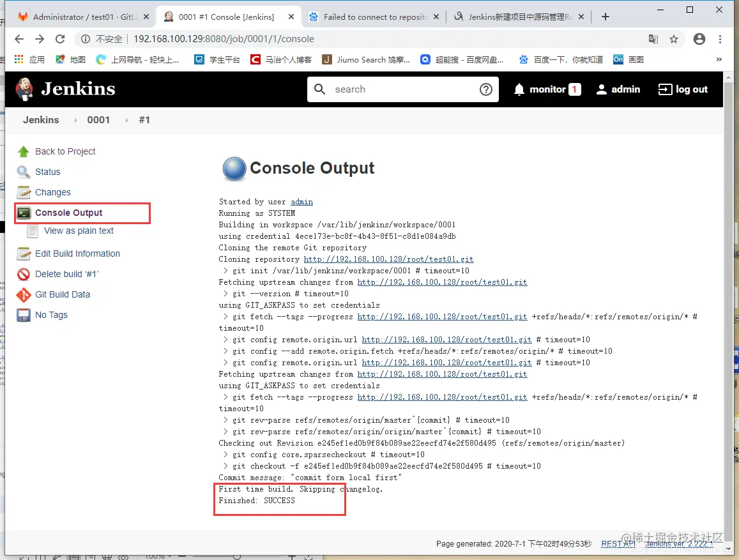Viewport: 739px width, 560px height.
Task: Bookmark this page with star icon
Action: click(x=674, y=39)
